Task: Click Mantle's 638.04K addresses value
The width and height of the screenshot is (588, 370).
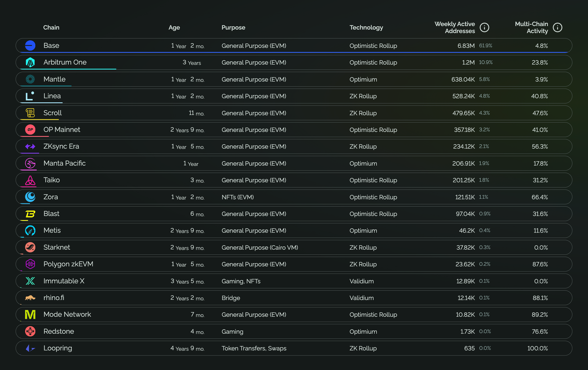Action: pyautogui.click(x=463, y=80)
